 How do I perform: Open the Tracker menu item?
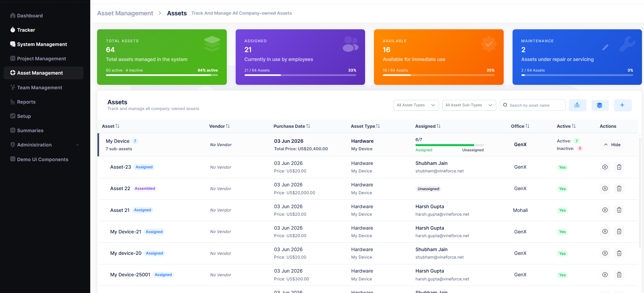(44, 30)
